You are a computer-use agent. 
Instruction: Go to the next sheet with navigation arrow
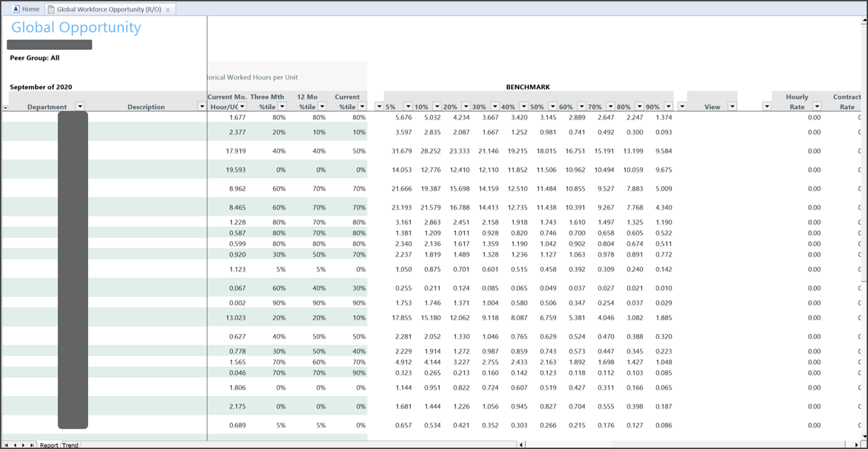click(24, 445)
